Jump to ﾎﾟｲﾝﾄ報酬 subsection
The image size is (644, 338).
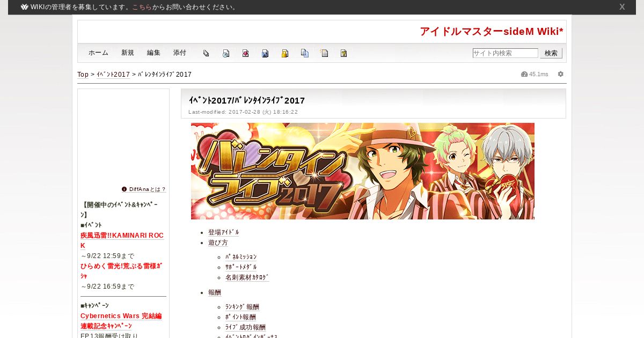click(x=240, y=317)
